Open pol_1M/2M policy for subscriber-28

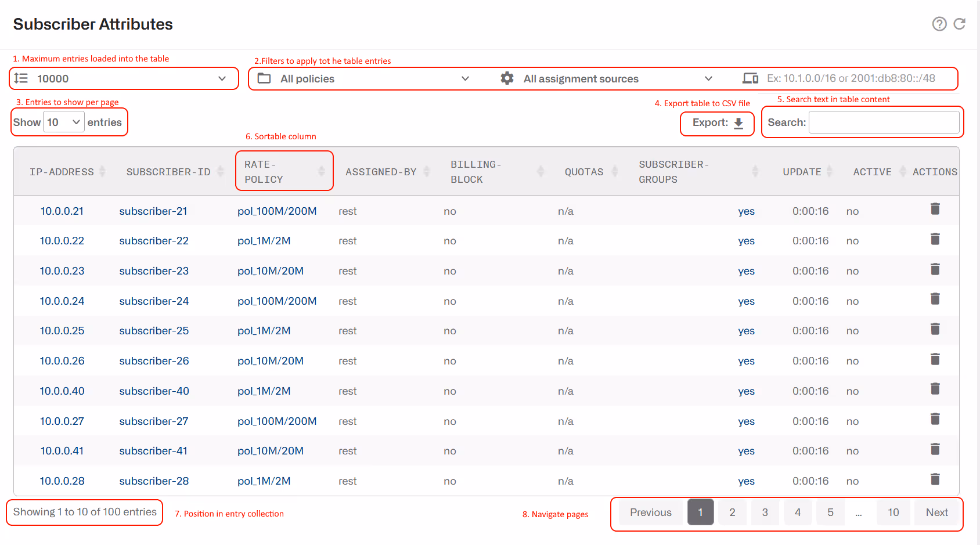click(x=264, y=481)
